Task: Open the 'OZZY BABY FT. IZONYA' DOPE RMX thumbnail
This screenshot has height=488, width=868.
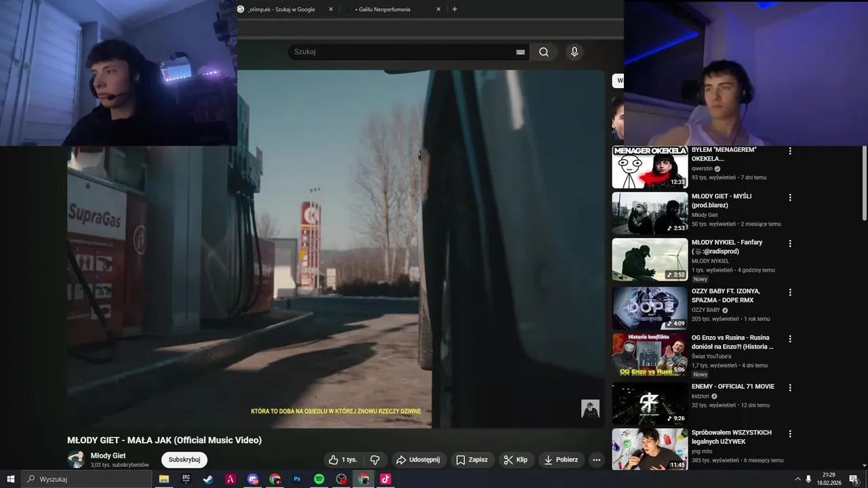Action: [x=650, y=308]
